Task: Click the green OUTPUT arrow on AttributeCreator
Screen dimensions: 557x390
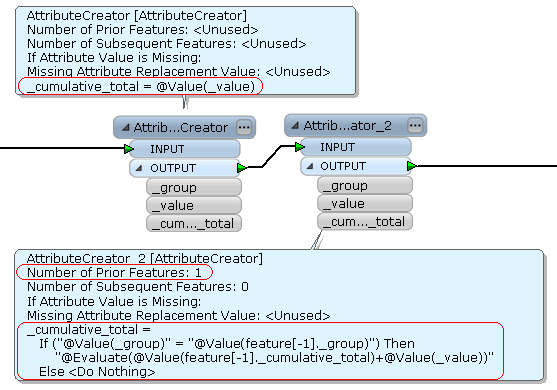Action: pos(242,168)
